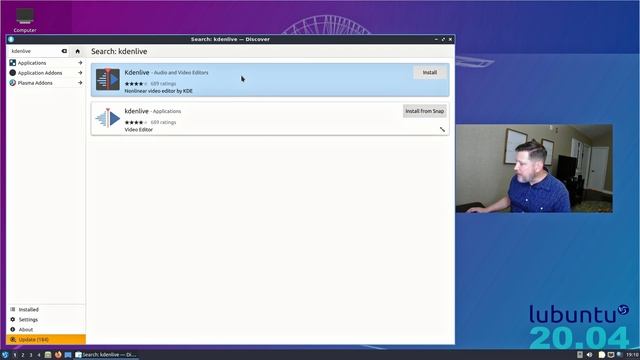
Task: Click the Application Addons category icon
Action: (x=13, y=73)
